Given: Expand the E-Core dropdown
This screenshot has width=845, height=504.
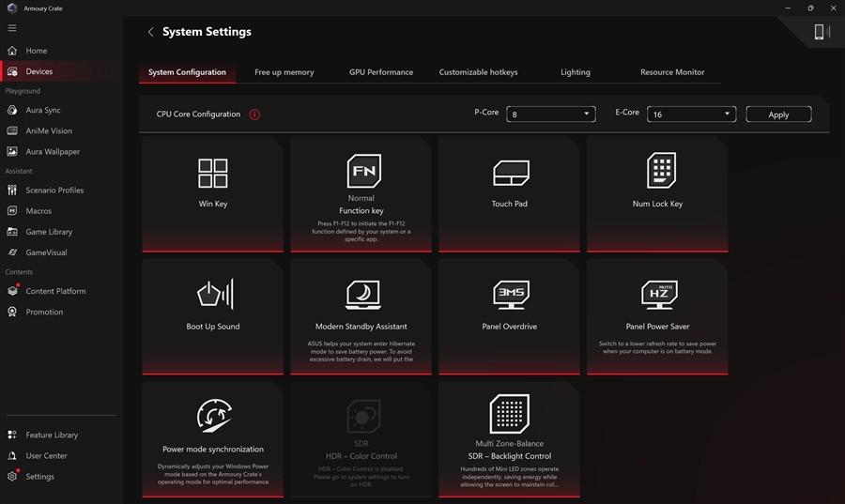Looking at the screenshot, I should [x=690, y=115].
